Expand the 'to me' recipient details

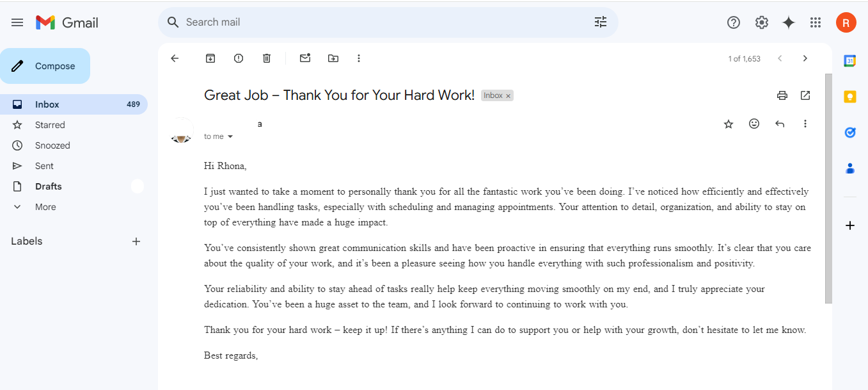click(230, 136)
